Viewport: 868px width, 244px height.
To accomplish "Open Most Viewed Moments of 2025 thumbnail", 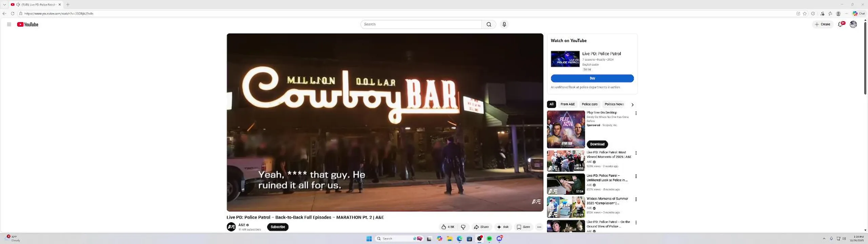I will coord(566,161).
